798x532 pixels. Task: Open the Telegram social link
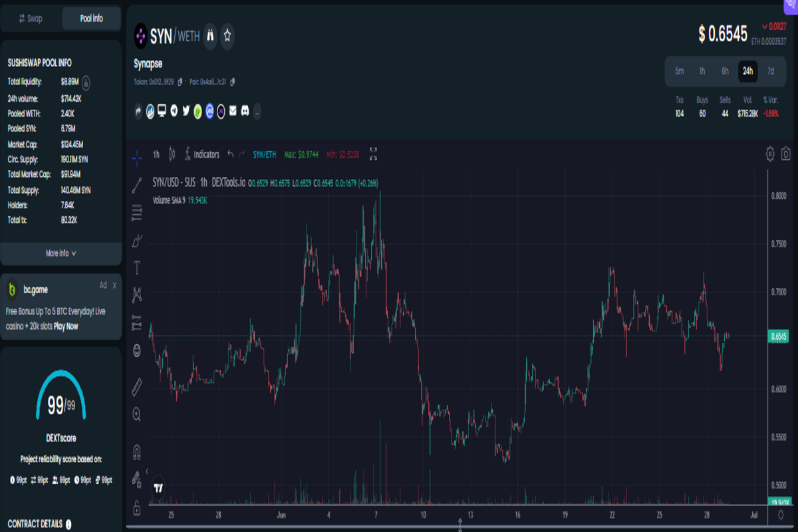tap(174, 111)
